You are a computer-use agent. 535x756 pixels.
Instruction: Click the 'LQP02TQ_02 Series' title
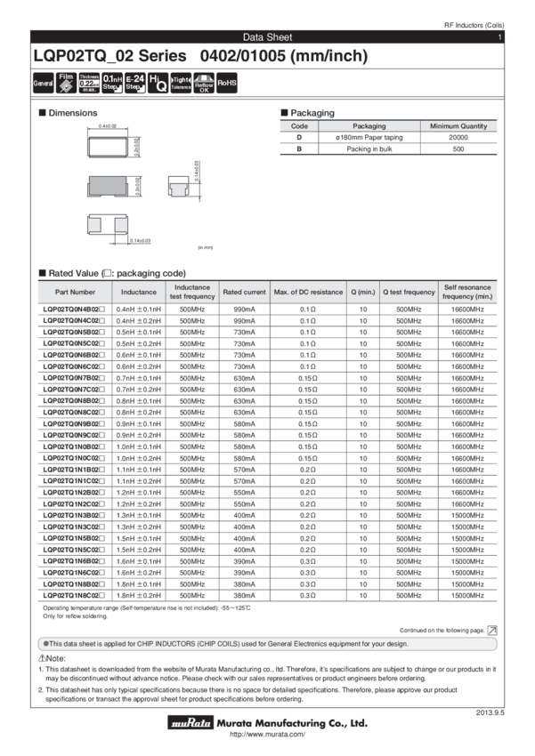coord(110,56)
